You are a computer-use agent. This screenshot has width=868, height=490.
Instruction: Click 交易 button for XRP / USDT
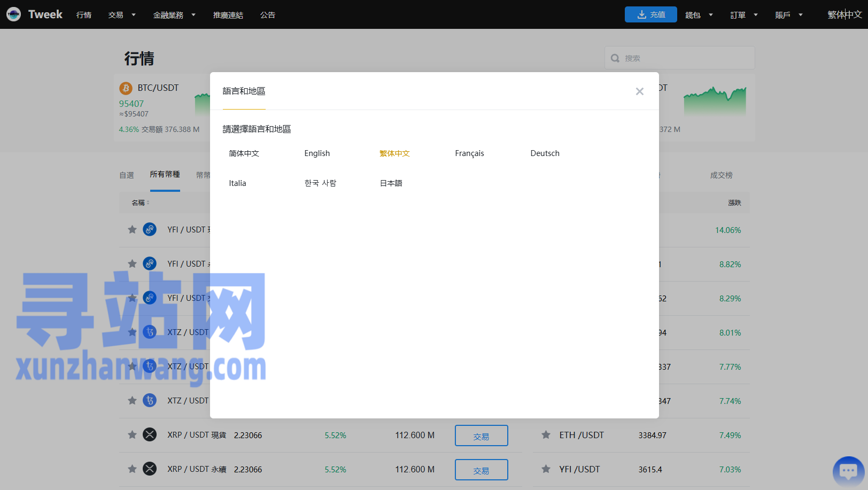[x=481, y=435]
